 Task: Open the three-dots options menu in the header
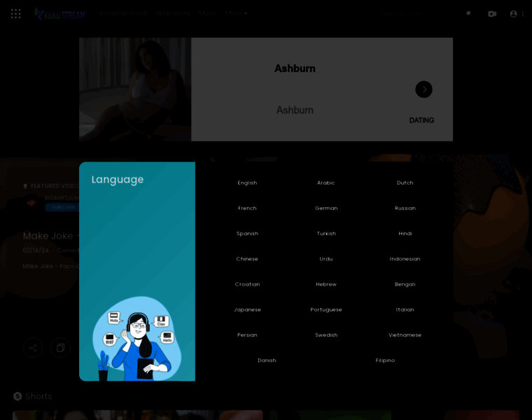pyautogui.click(x=523, y=13)
